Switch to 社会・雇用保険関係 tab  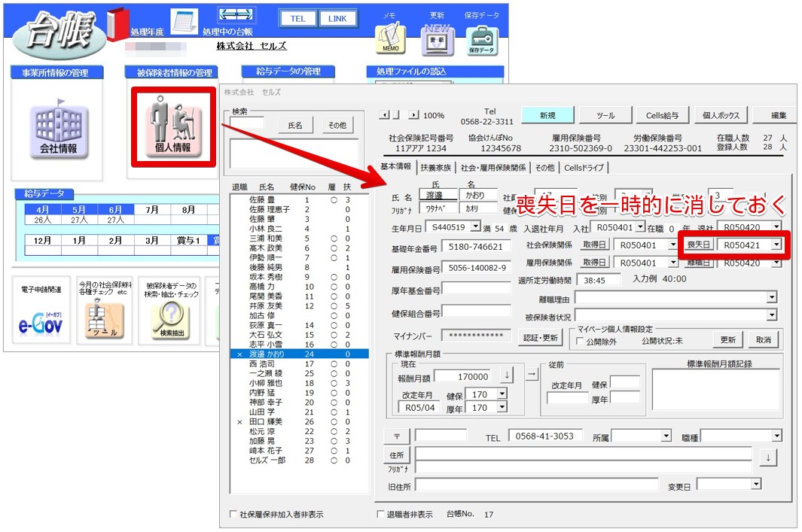(493, 168)
